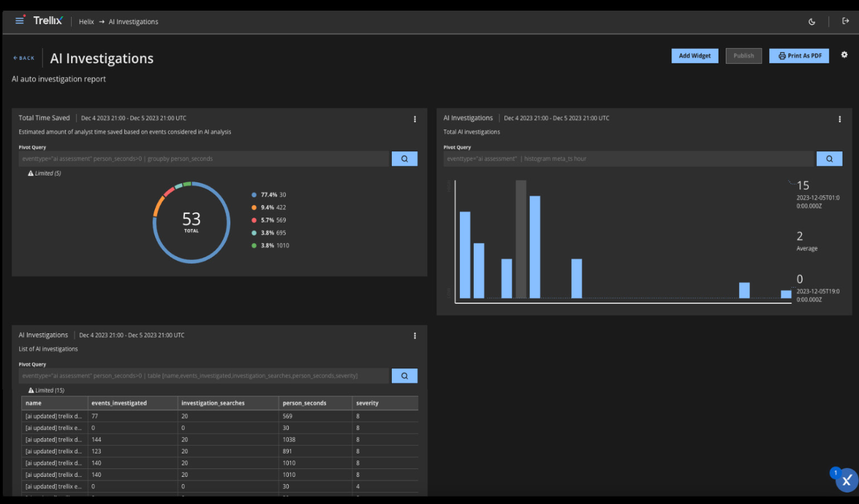Open dashboard settings gear icon
The width and height of the screenshot is (859, 504).
tap(845, 55)
